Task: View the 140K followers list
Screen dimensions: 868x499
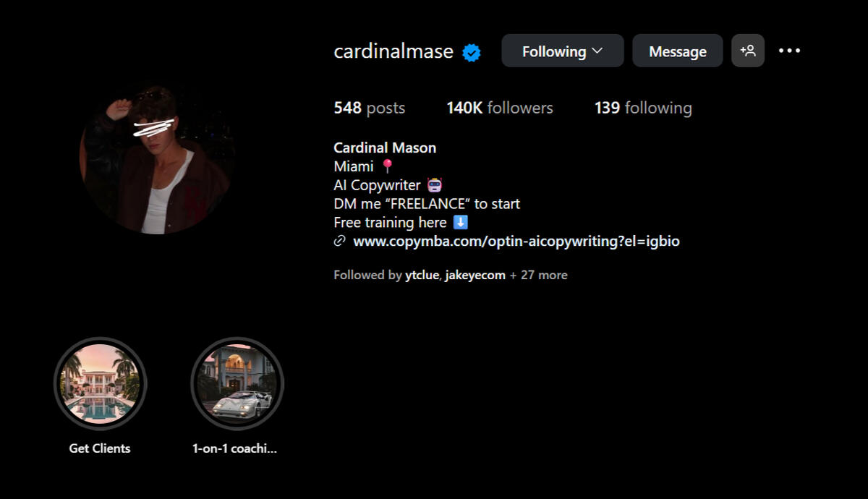Action: tap(500, 108)
